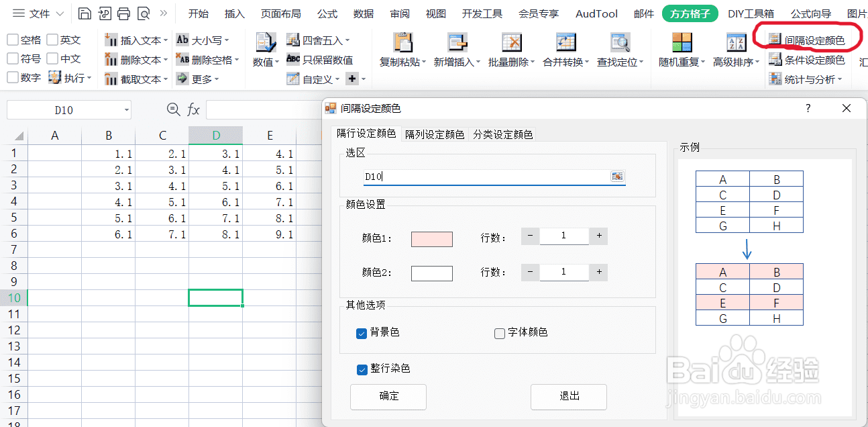Enable the 字体颜色 checkbox
The height and width of the screenshot is (427, 868).
pos(499,333)
